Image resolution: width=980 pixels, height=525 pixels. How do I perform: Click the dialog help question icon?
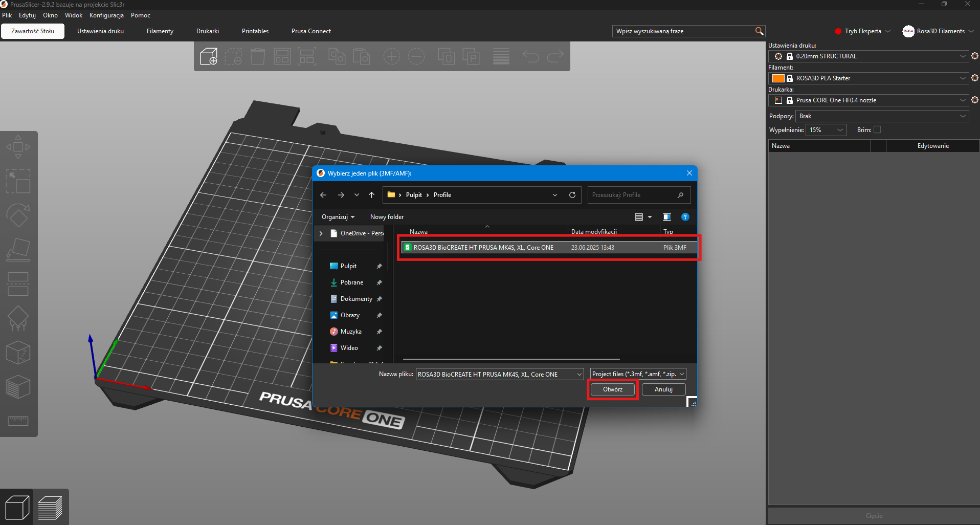[685, 217]
